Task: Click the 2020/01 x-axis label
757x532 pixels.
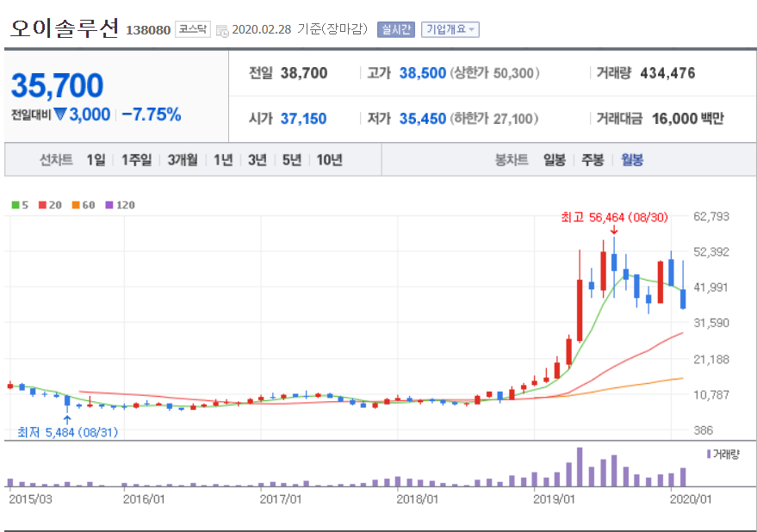Action: (x=691, y=499)
